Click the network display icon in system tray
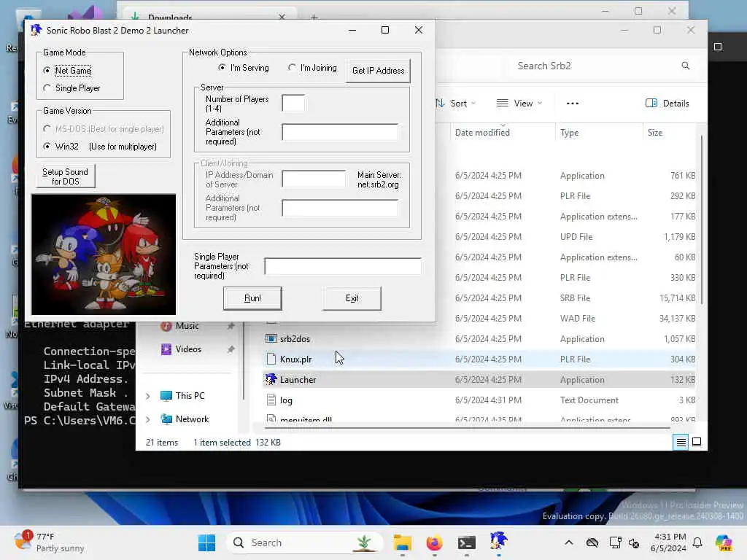Image resolution: width=747 pixels, height=560 pixels. coord(615,542)
